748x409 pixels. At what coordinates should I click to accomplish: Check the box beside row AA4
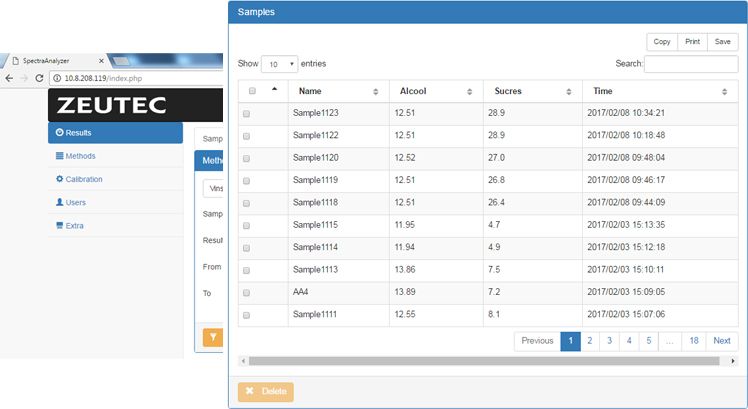pyautogui.click(x=247, y=293)
